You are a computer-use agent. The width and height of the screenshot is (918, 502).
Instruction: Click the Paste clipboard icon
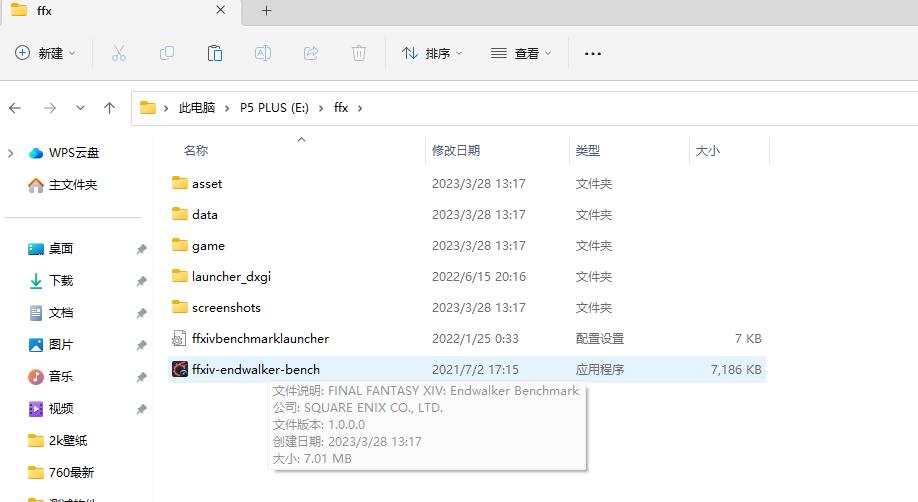tap(215, 53)
